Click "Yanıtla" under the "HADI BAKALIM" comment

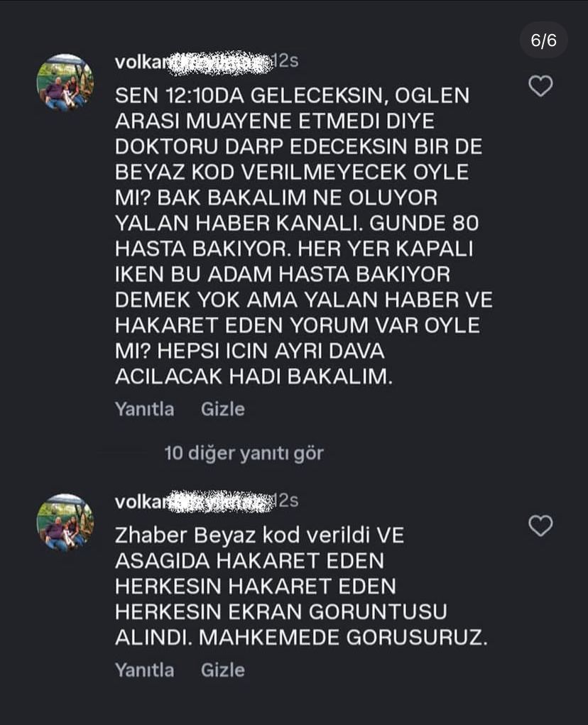pos(144,409)
